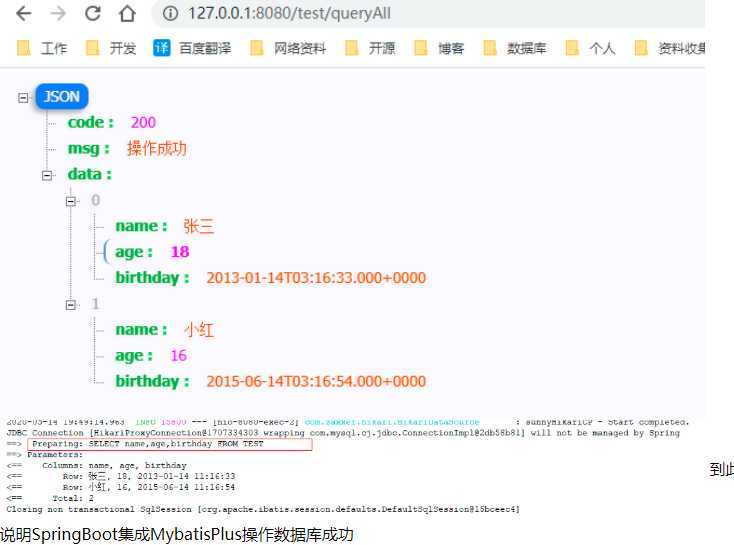Collapse the data array node
The width and height of the screenshot is (734, 545).
(47, 175)
